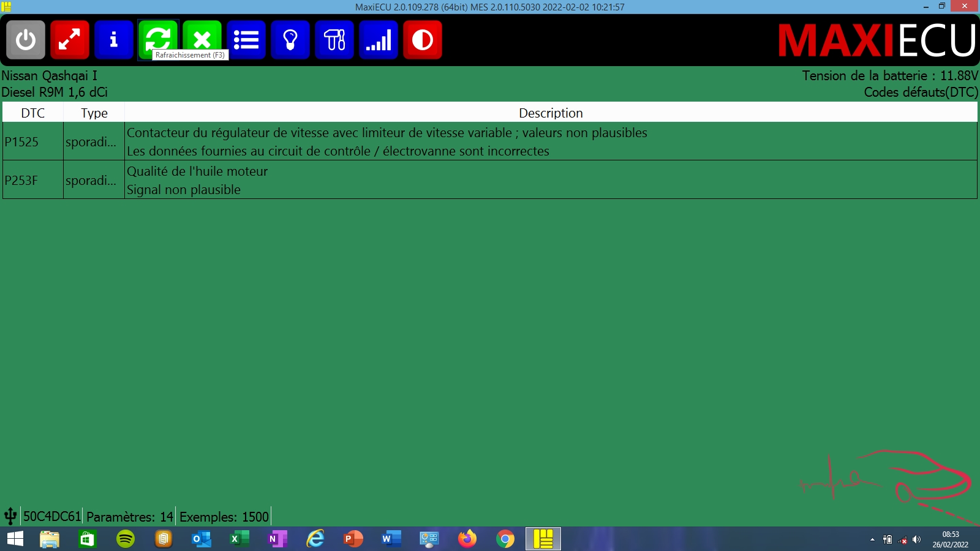Click the type cell of P1525 row

(94, 141)
